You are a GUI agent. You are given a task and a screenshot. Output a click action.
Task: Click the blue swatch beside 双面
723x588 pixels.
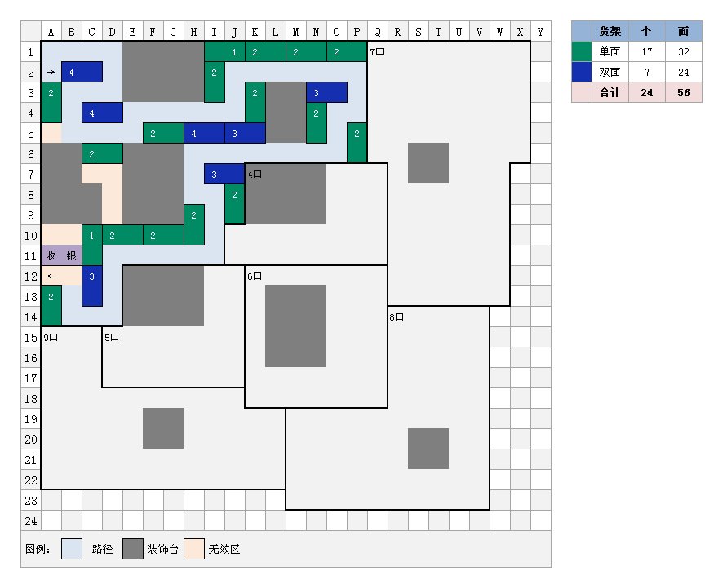coord(581,72)
